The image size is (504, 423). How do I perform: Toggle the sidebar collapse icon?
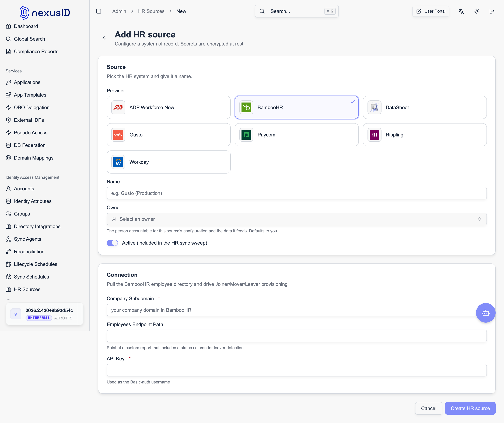tap(99, 11)
